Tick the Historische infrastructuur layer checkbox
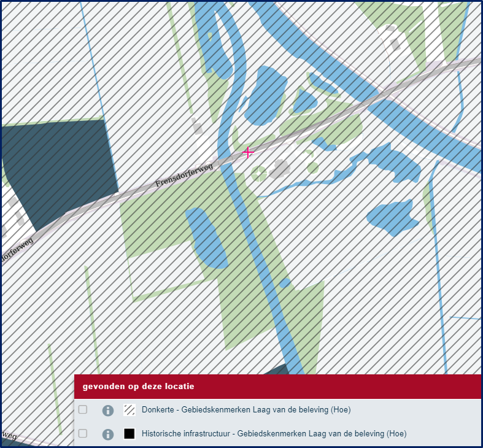483x448 pixels. click(83, 433)
